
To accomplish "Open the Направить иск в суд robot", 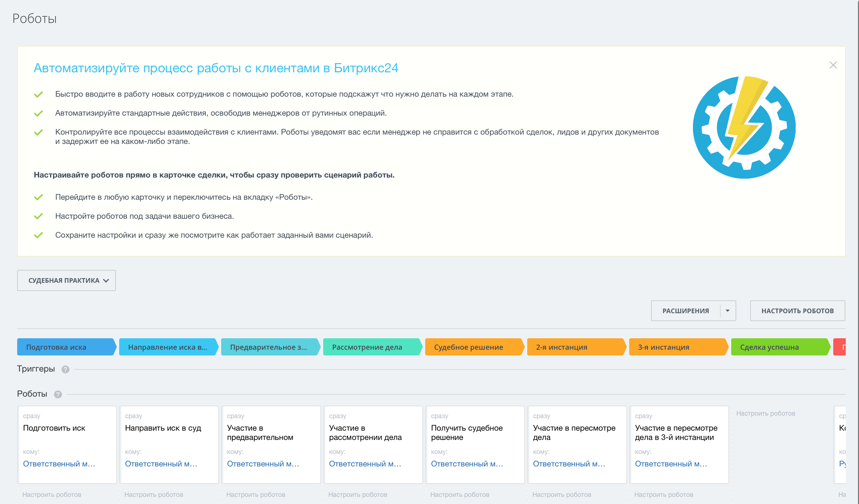I will tap(163, 428).
